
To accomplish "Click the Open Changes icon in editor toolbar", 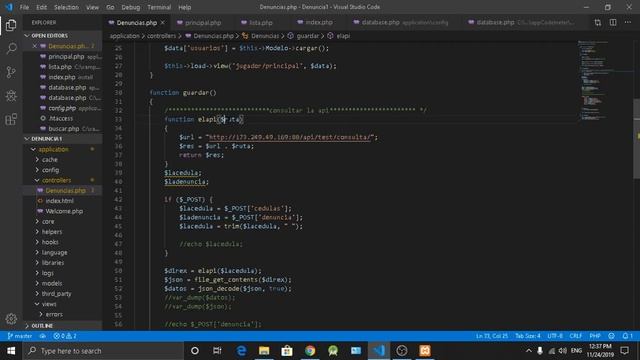I will [x=598, y=22].
